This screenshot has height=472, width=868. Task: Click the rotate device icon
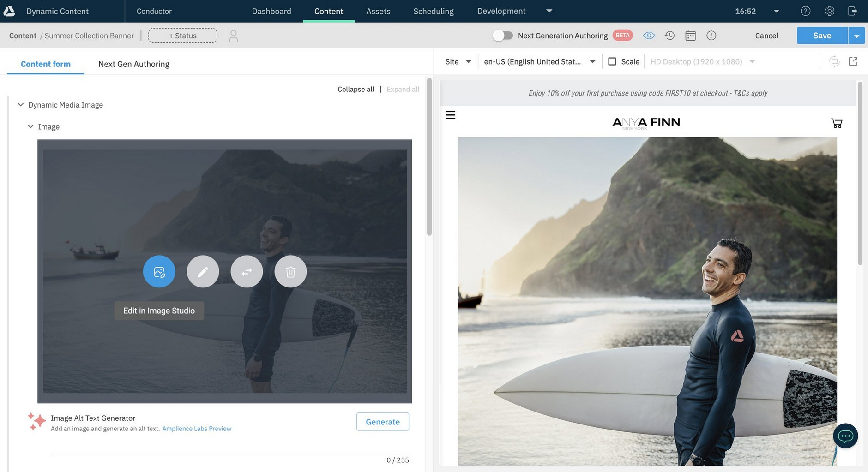click(x=834, y=61)
